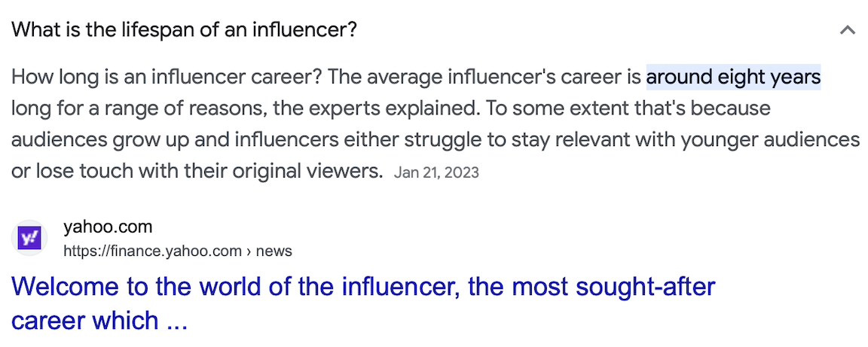The width and height of the screenshot is (868, 347).
Task: Open the yahoo.com site name
Action: point(108,227)
